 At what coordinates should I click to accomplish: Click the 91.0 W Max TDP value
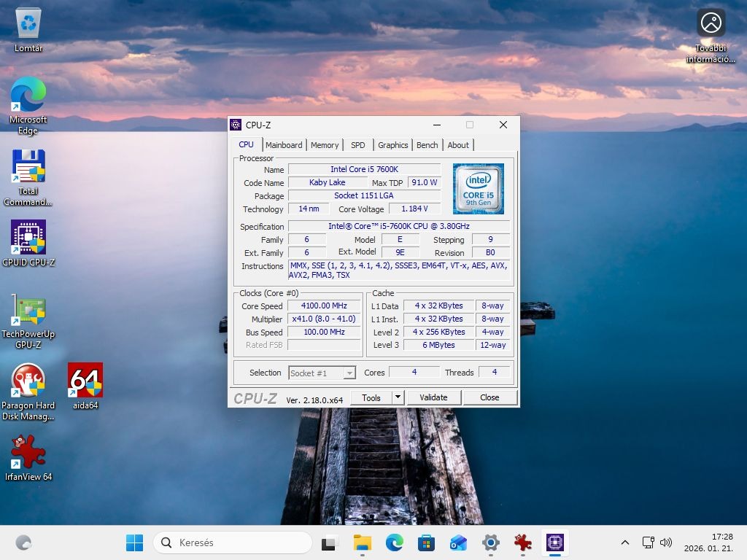point(424,182)
